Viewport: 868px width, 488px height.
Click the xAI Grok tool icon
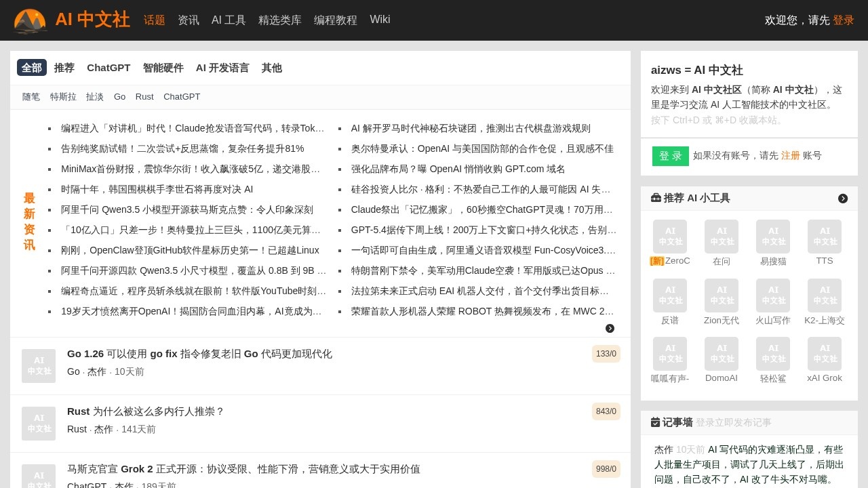click(x=825, y=354)
